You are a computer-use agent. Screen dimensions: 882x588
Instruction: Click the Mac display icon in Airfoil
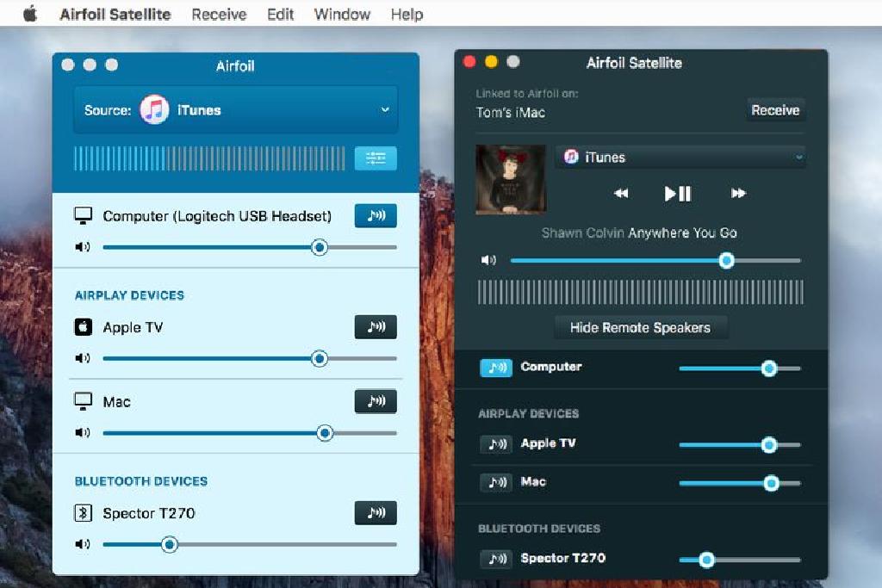[x=84, y=401]
